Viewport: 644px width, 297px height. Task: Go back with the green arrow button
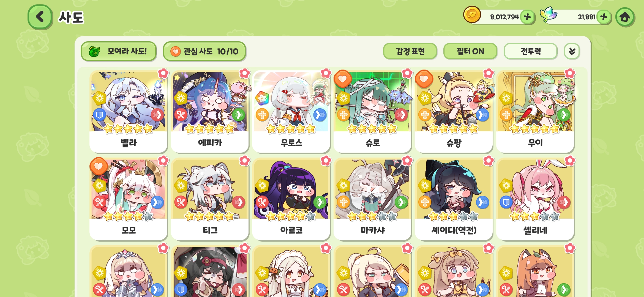40,17
